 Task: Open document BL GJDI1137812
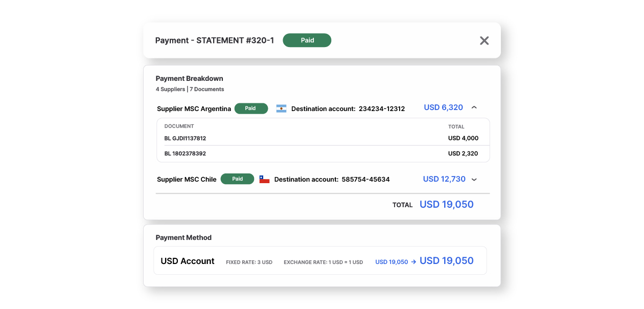pos(185,138)
